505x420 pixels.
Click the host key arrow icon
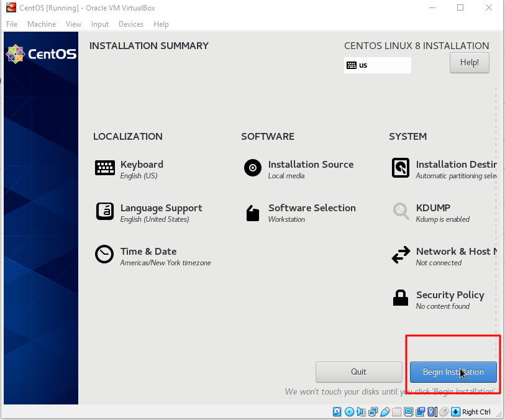[x=456, y=412]
